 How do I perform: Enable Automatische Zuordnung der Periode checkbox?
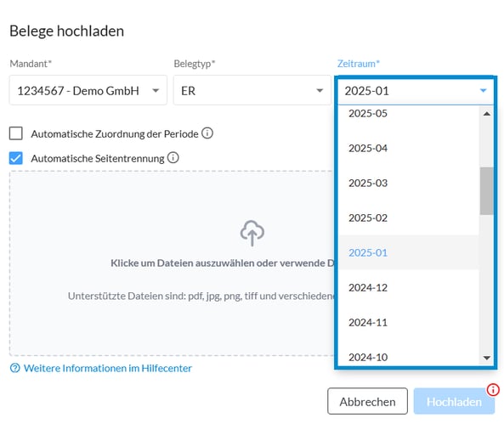[16, 133]
